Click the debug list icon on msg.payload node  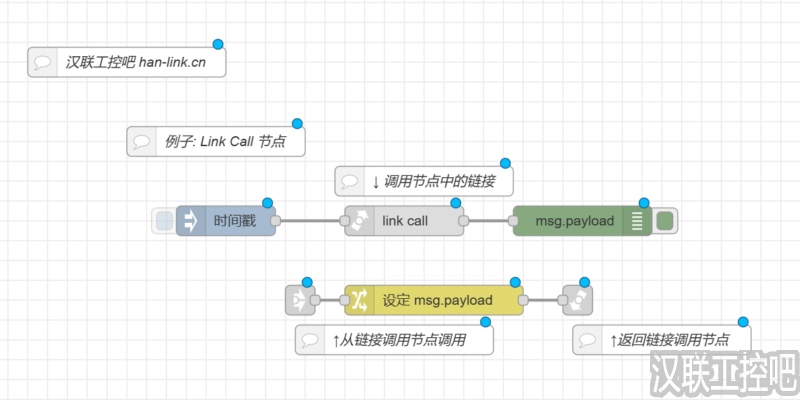tap(637, 221)
